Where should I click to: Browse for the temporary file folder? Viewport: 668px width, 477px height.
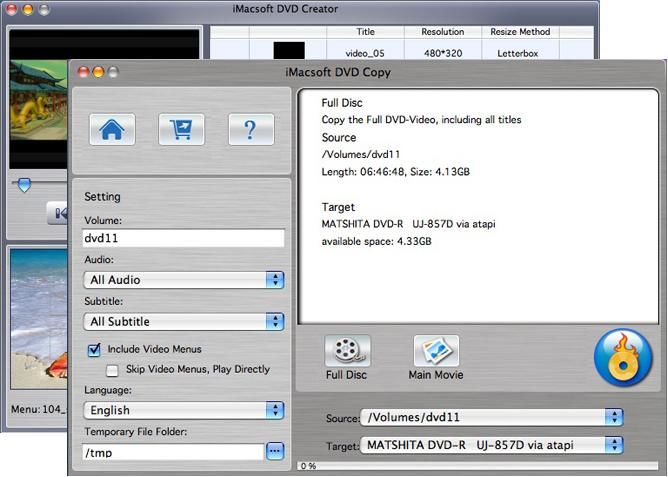coord(275,451)
